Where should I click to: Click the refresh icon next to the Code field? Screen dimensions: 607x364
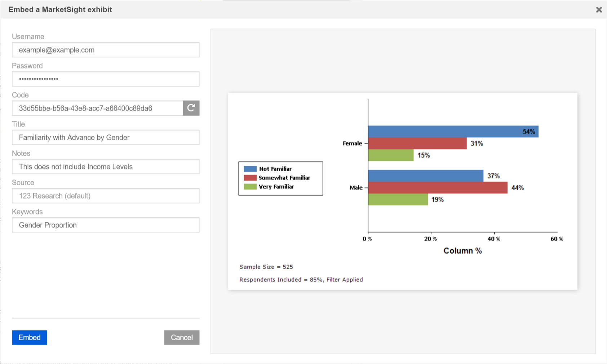pyautogui.click(x=191, y=108)
